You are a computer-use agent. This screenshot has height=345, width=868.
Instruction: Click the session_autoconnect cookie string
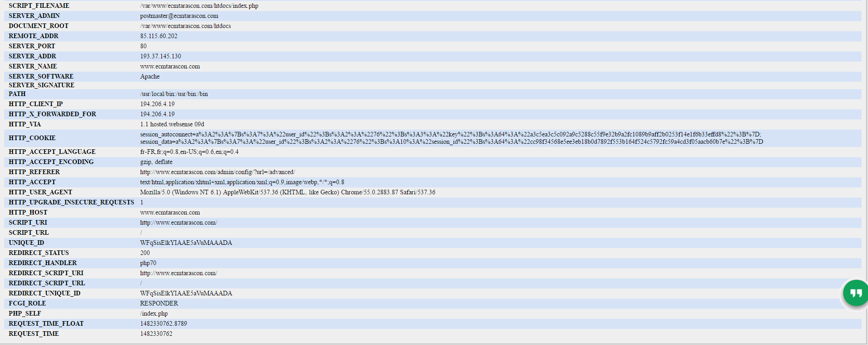tap(450, 135)
